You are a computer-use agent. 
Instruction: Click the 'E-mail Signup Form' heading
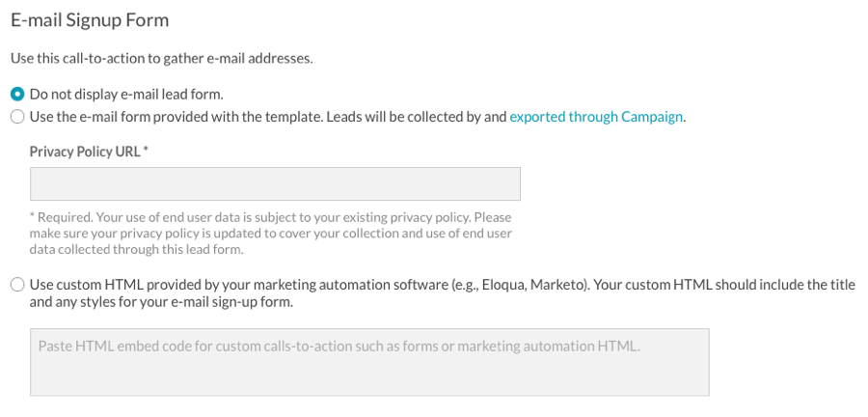point(90,20)
